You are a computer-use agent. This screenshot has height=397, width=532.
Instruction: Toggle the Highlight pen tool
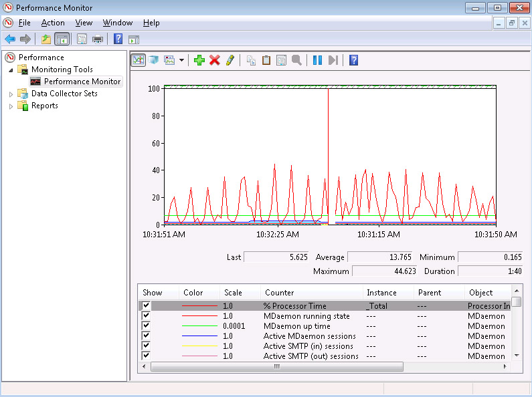pos(230,60)
